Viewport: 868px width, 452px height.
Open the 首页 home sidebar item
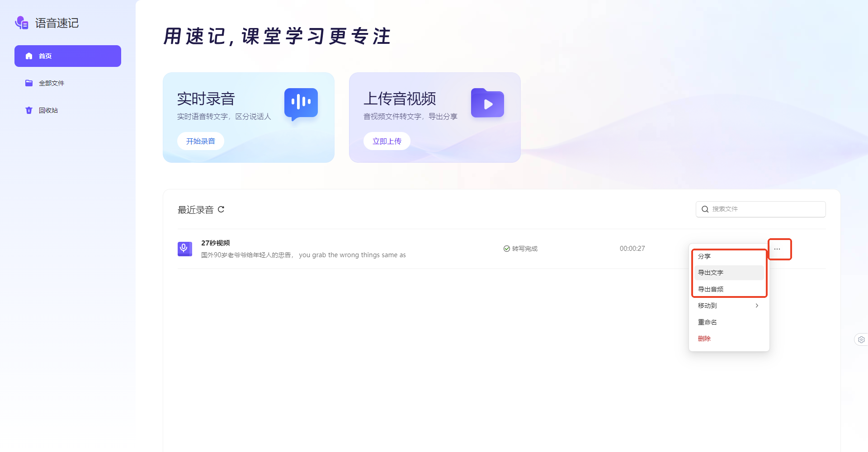(x=68, y=56)
